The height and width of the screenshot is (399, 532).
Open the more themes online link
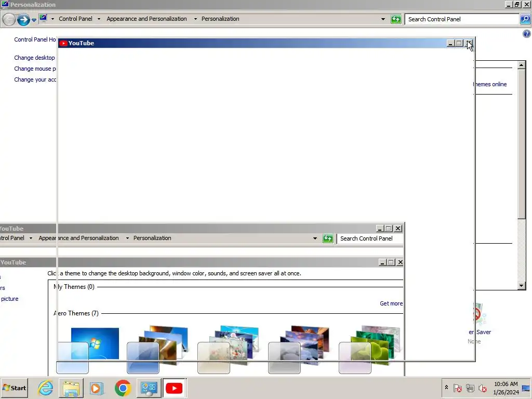point(490,84)
